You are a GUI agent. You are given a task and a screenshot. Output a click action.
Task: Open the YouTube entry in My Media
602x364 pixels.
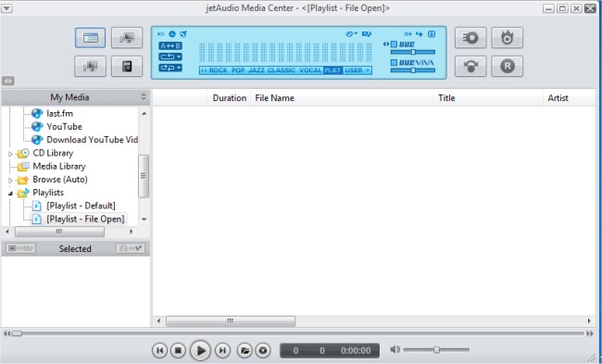[64, 126]
